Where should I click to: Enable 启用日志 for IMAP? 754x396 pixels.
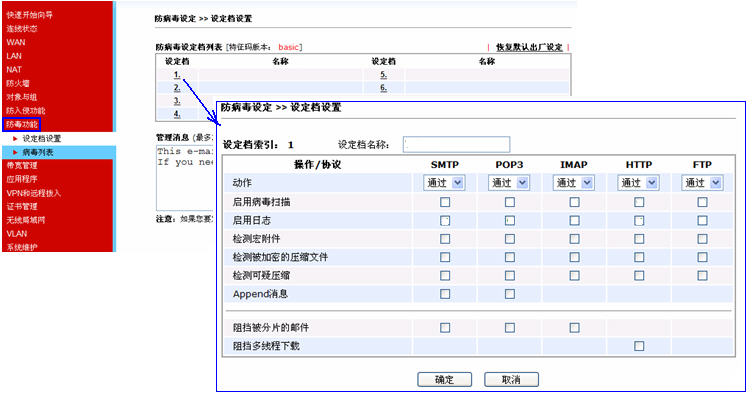tap(574, 221)
